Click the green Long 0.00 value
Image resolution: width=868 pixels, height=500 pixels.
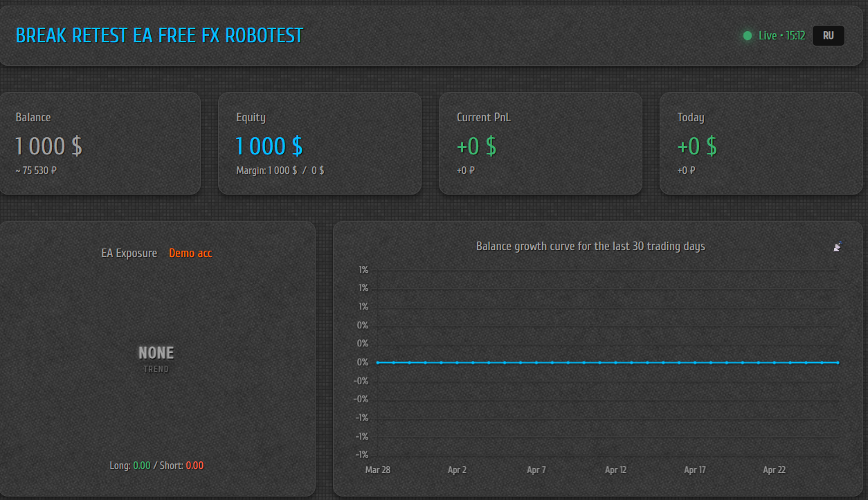point(141,465)
